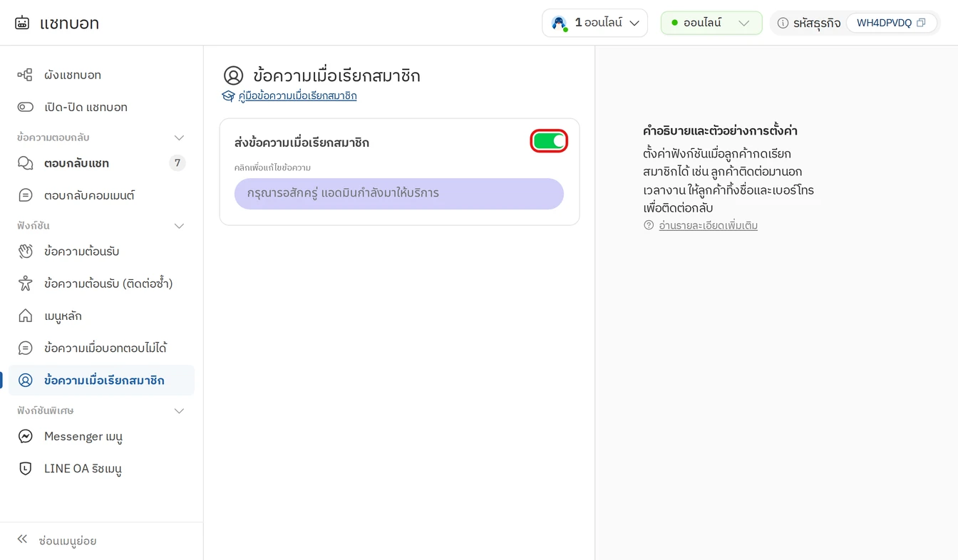Click the ตอบกลับคอมเมนต์ comment icon
This screenshot has width=958, height=560.
click(x=25, y=195)
